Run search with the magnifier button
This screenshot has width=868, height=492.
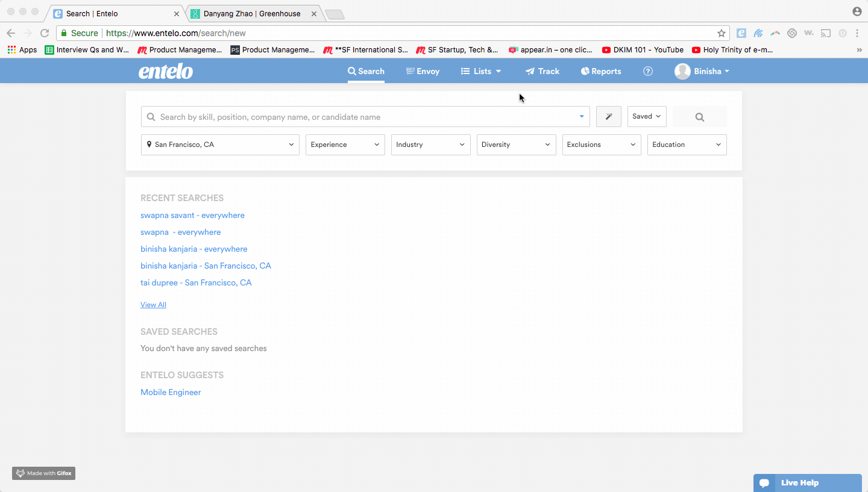coord(699,117)
